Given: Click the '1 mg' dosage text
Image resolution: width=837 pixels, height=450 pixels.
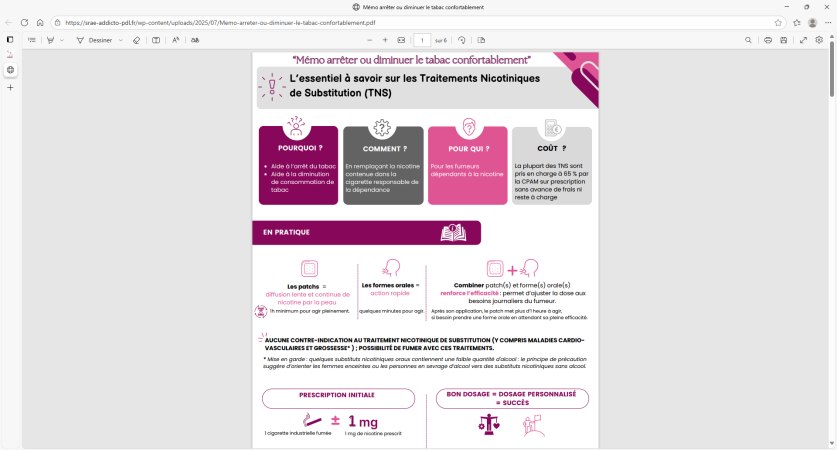Looking at the screenshot, I should pyautogui.click(x=363, y=422).
